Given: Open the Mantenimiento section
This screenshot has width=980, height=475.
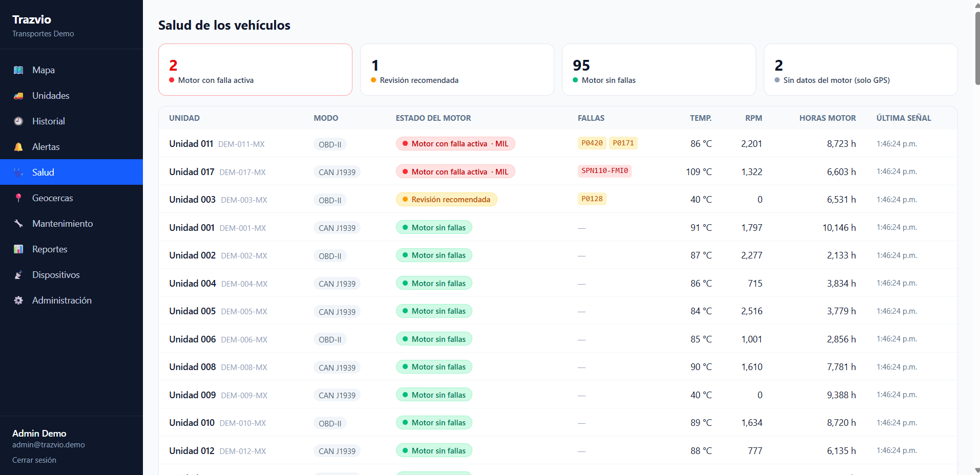Looking at the screenshot, I should [71, 224].
